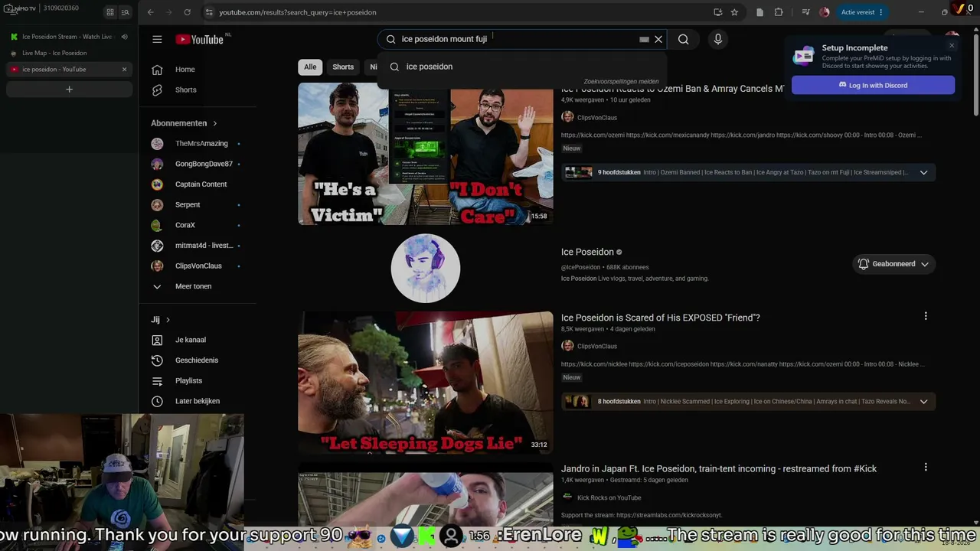
Task: Open the media controls toolbar icon
Action: 805,12
